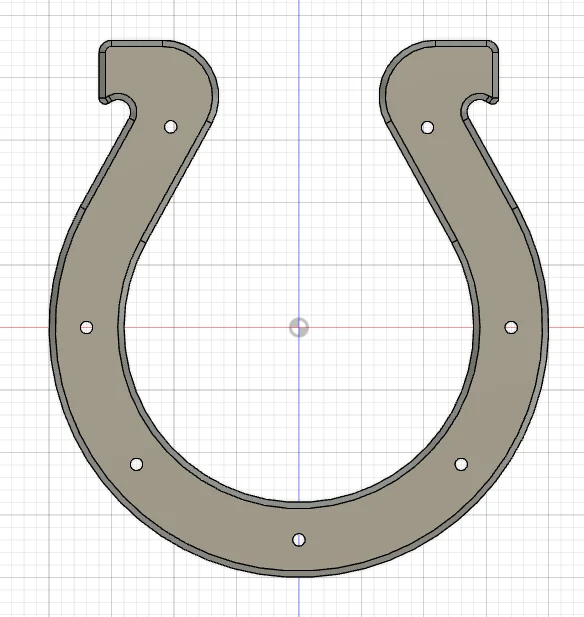584x617 pixels.
Task: Select the blue vertical axis line above origin
Action: (299, 157)
